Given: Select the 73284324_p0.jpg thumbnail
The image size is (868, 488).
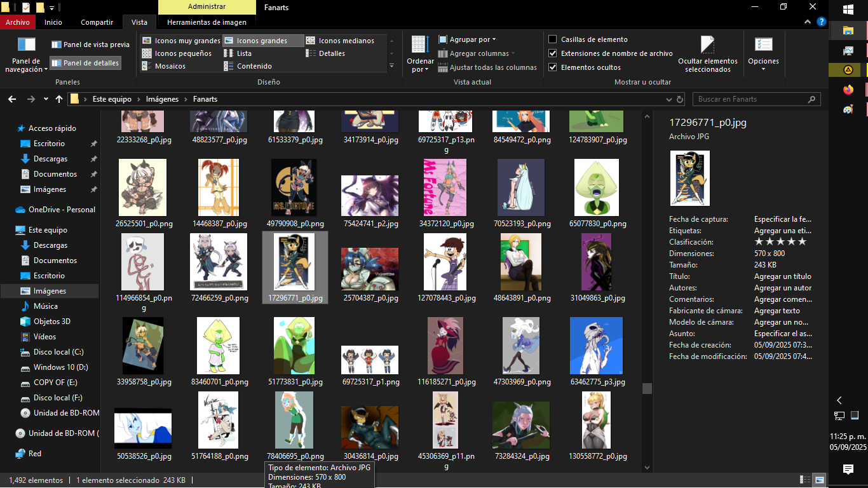Looking at the screenshot, I should (x=521, y=426).
